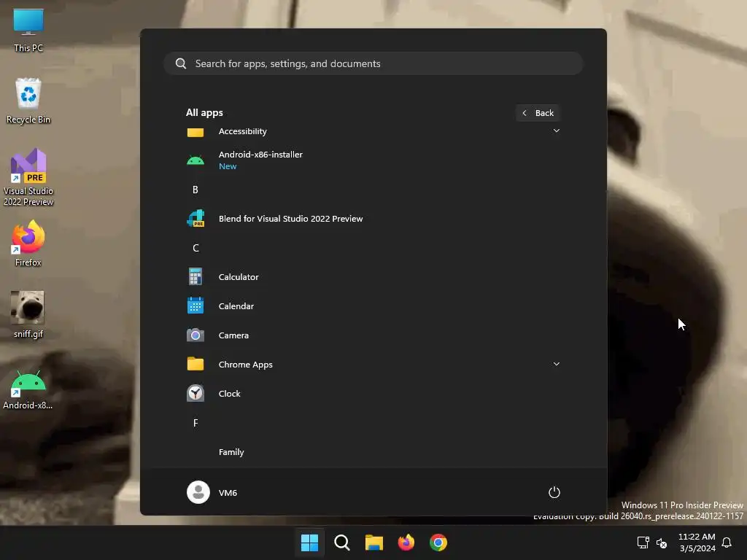Viewport: 747px width, 560px height.
Task: Launch Blend for Visual Studio icon
Action: (x=196, y=219)
